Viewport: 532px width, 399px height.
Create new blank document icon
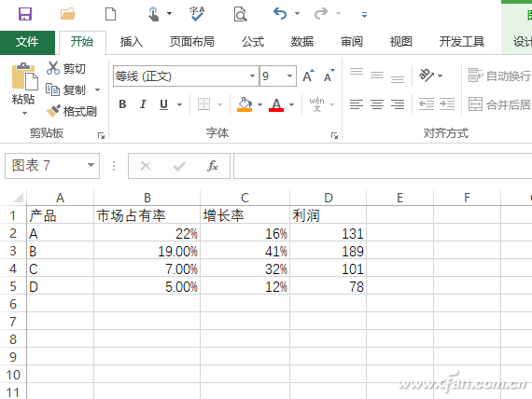coord(111,14)
